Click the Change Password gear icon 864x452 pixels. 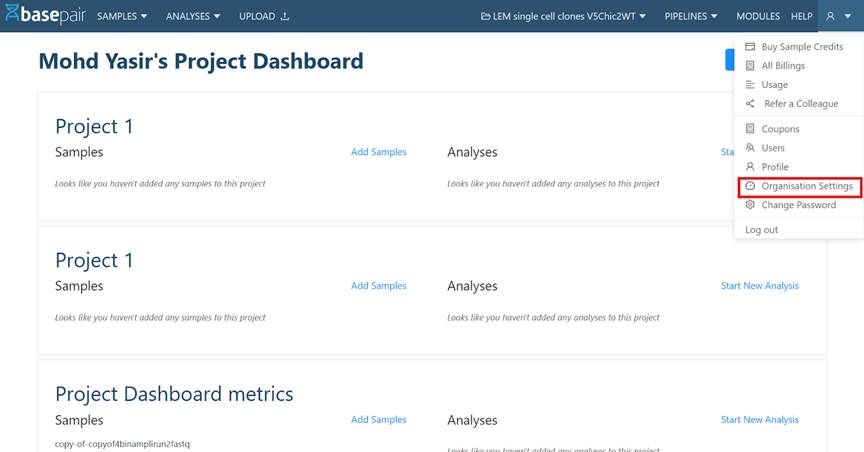750,205
